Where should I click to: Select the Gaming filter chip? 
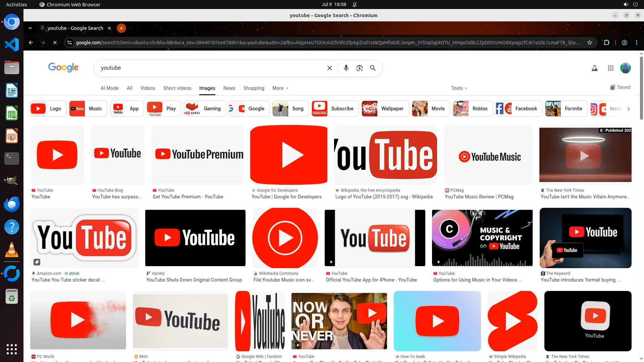coord(205,109)
